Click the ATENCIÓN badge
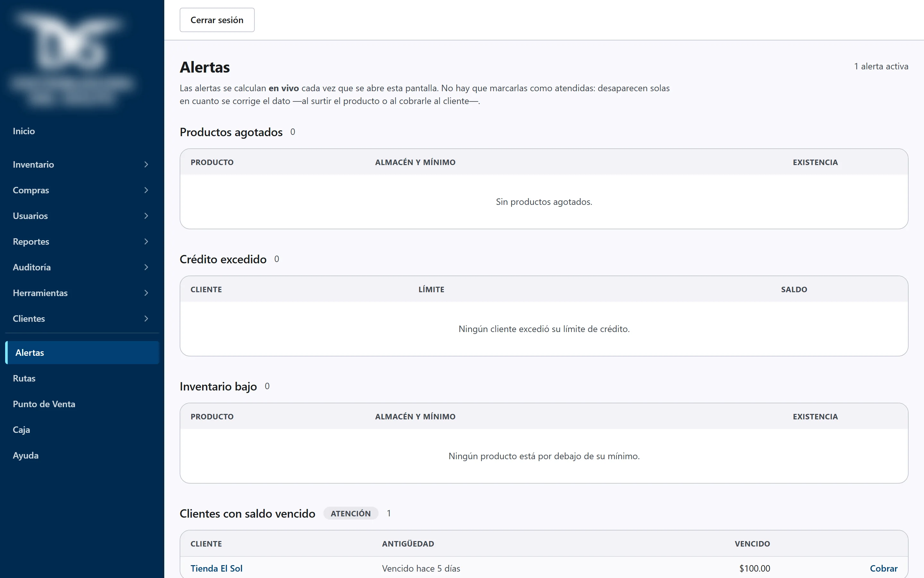The image size is (924, 578). click(x=350, y=513)
